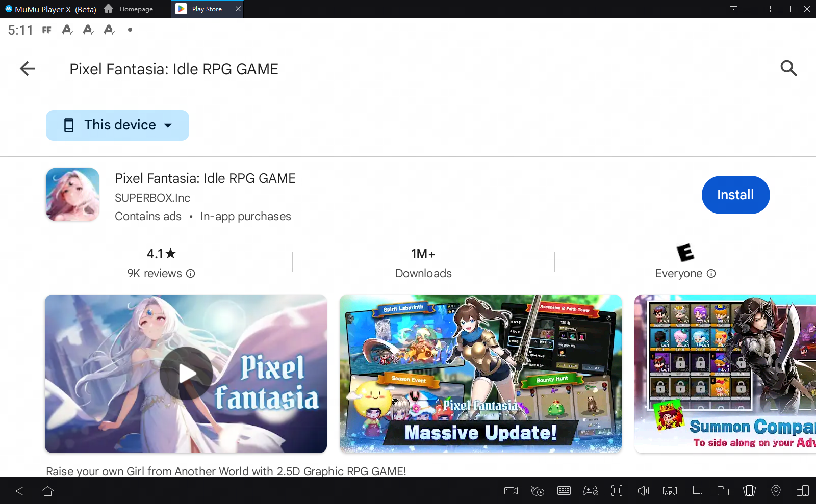Screen dimensions: 816x504
Task: Take a screenshot with the capture icon
Action: pyautogui.click(x=617, y=491)
